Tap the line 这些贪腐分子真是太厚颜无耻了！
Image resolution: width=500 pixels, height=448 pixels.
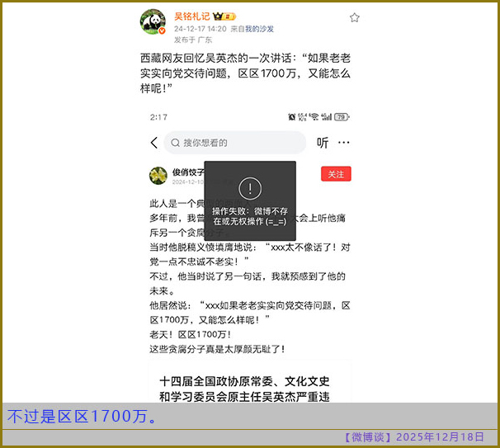[x=218, y=349]
